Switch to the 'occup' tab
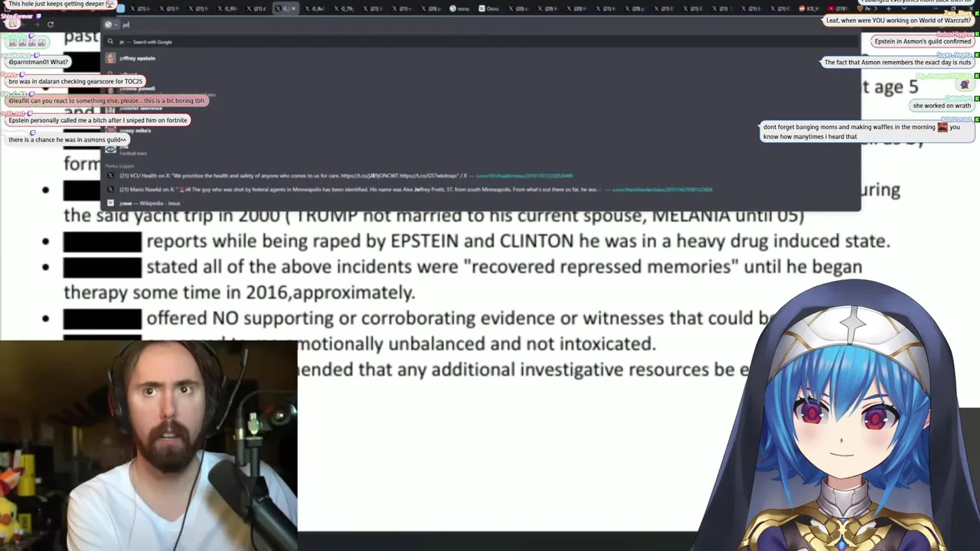980x551 pixels. coord(459,8)
